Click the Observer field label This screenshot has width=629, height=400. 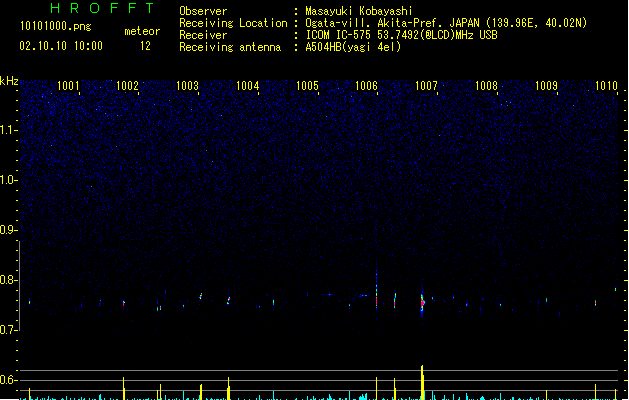coord(203,11)
